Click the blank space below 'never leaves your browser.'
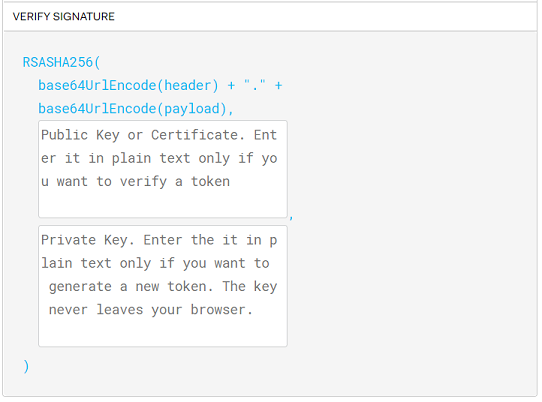The width and height of the screenshot is (542, 402). (163, 332)
